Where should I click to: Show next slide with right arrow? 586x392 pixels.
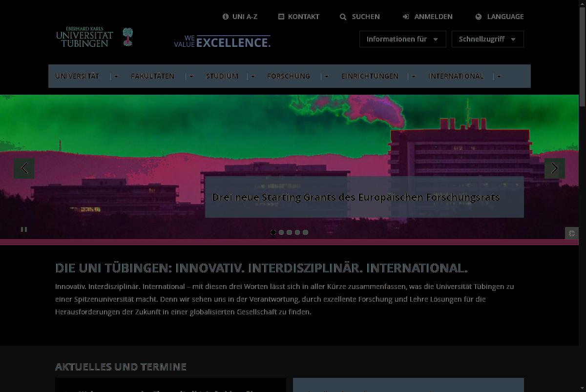[555, 168]
